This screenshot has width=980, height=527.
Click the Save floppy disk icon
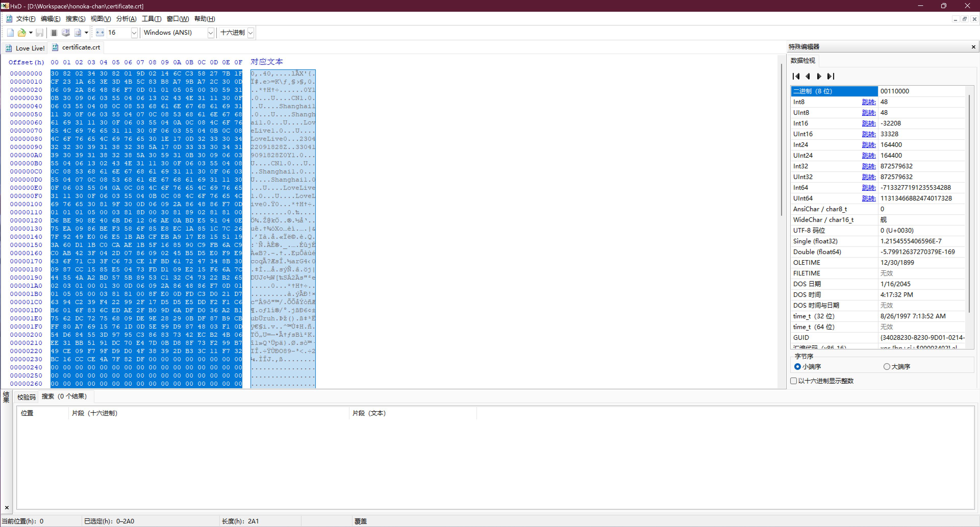tap(39, 33)
